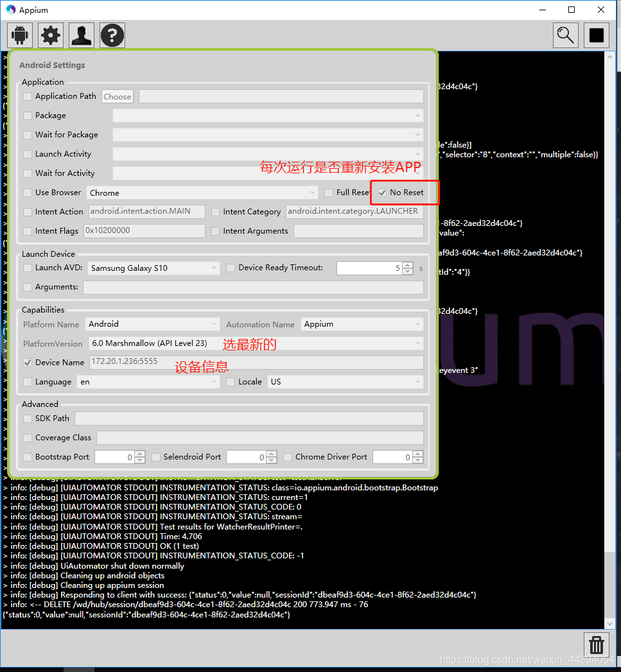Open the Package dropdown
621x672 pixels.
click(x=268, y=116)
